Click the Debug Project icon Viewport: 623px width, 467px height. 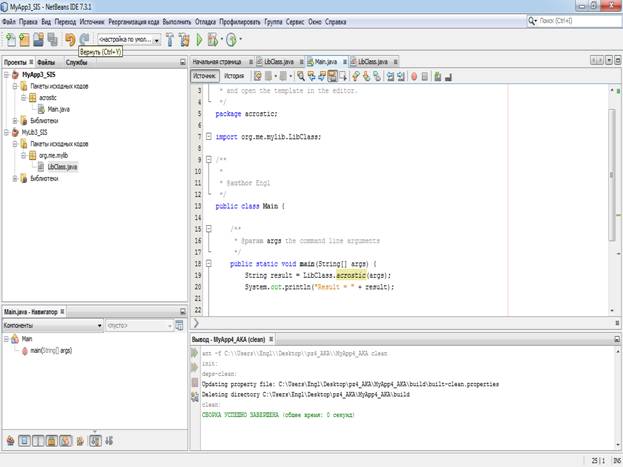pos(213,39)
